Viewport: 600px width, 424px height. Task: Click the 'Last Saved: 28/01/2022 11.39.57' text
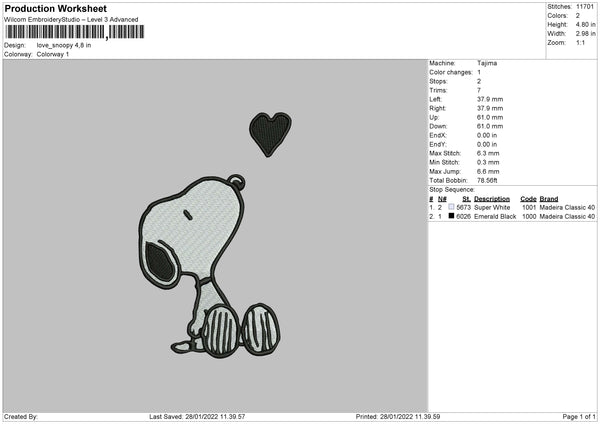[197, 417]
